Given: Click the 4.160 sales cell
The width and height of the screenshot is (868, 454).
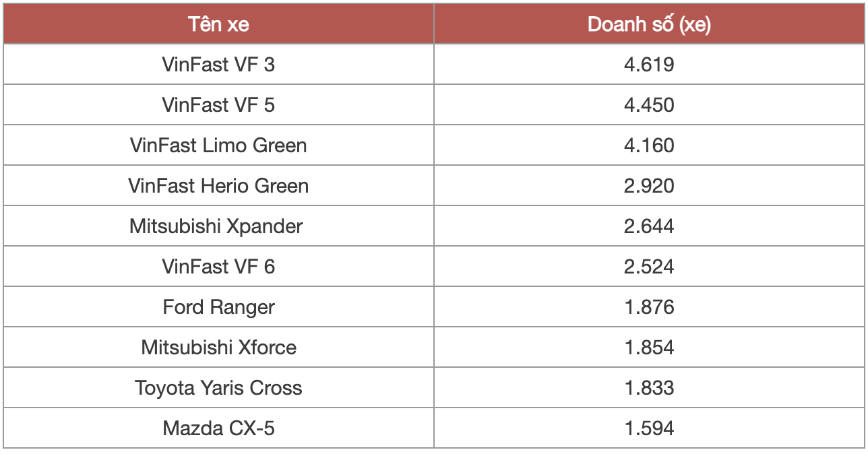Looking at the screenshot, I should [649, 145].
